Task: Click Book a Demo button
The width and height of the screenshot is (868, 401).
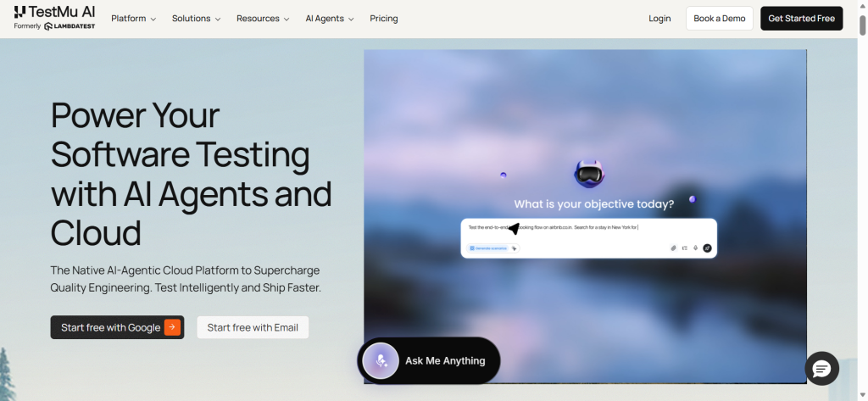Action: pos(719,19)
